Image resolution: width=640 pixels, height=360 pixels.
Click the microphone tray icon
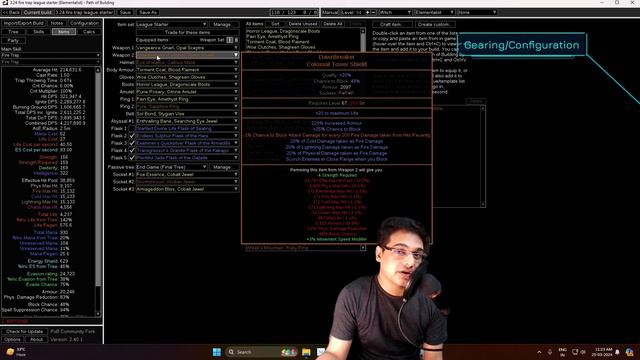550,352
